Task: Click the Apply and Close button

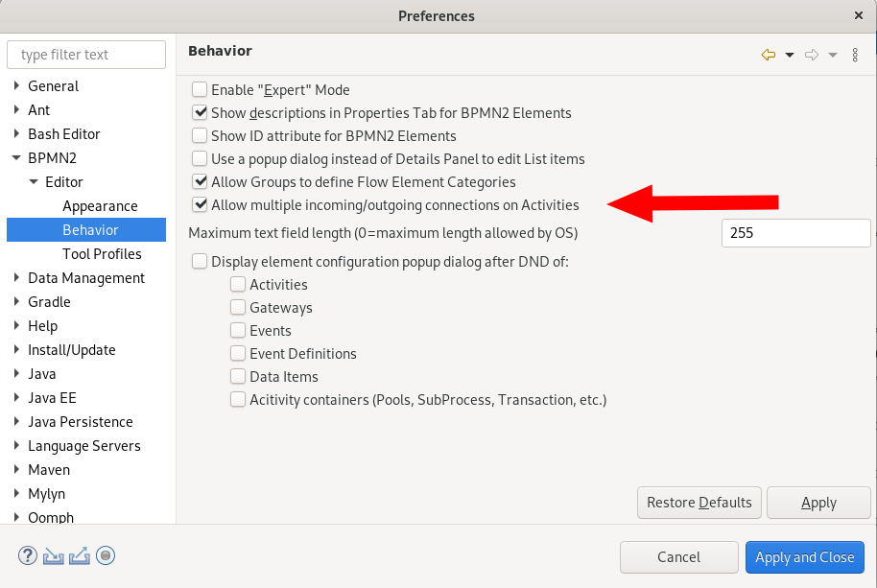Action: click(x=804, y=557)
